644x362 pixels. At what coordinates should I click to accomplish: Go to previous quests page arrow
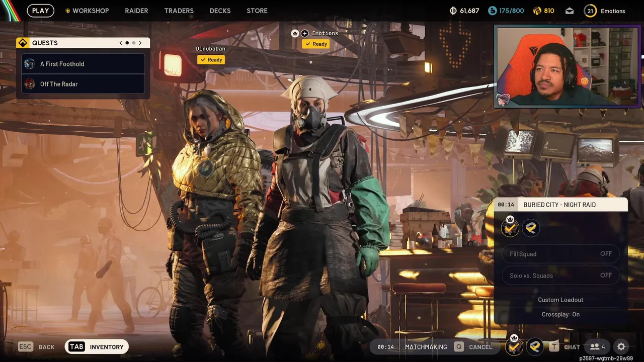pyautogui.click(x=121, y=43)
